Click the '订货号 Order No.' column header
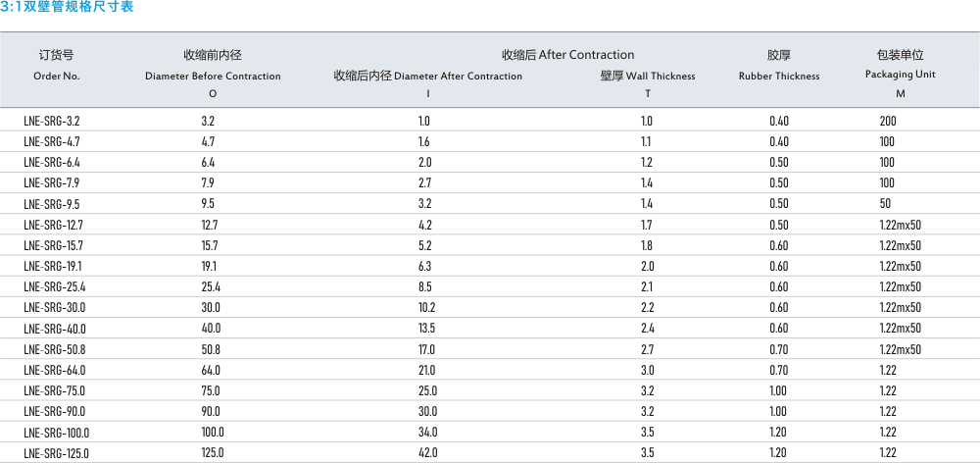The width and height of the screenshot is (980, 463). click(x=56, y=65)
